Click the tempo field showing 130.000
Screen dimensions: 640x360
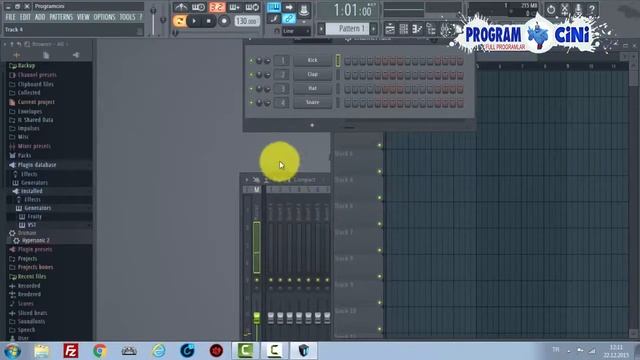pos(247,21)
